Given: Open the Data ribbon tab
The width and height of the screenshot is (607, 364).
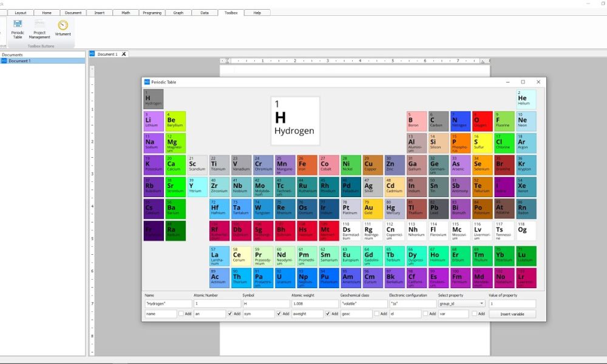Looking at the screenshot, I should coord(205,13).
